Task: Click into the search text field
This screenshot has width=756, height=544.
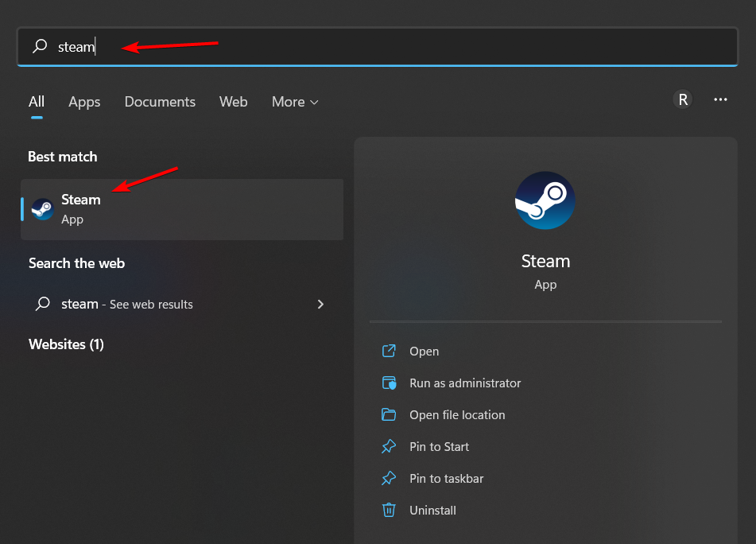Action: [397, 47]
